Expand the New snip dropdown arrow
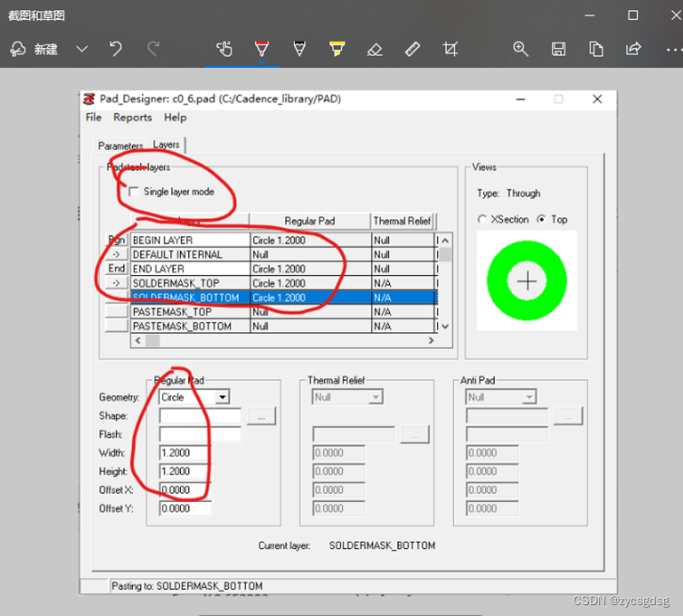This screenshot has height=616, width=683. (x=81, y=49)
